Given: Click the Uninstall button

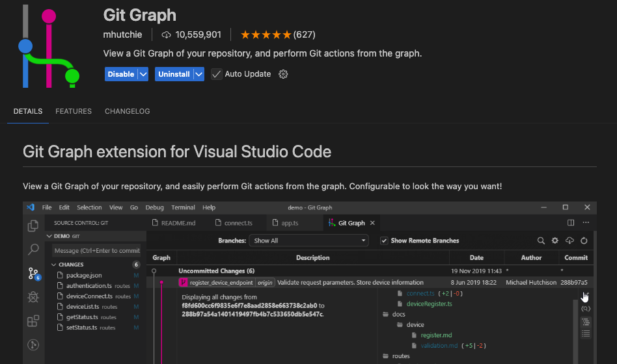Looking at the screenshot, I should pos(174,74).
